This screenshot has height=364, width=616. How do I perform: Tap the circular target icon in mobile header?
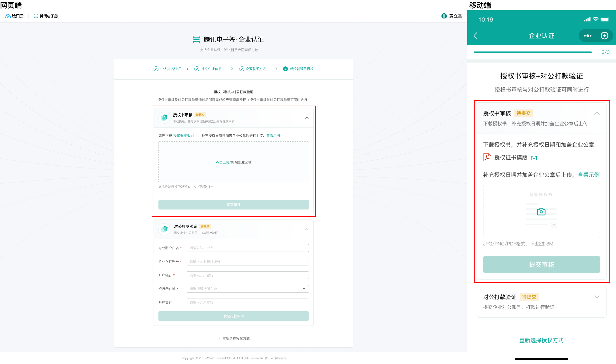(604, 36)
